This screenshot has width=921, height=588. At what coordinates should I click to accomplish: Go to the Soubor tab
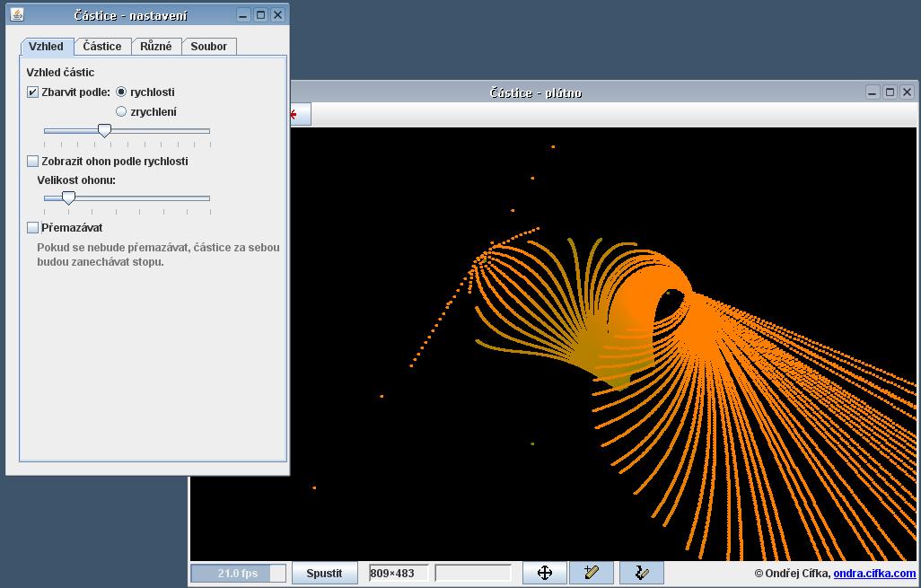pyautogui.click(x=209, y=46)
